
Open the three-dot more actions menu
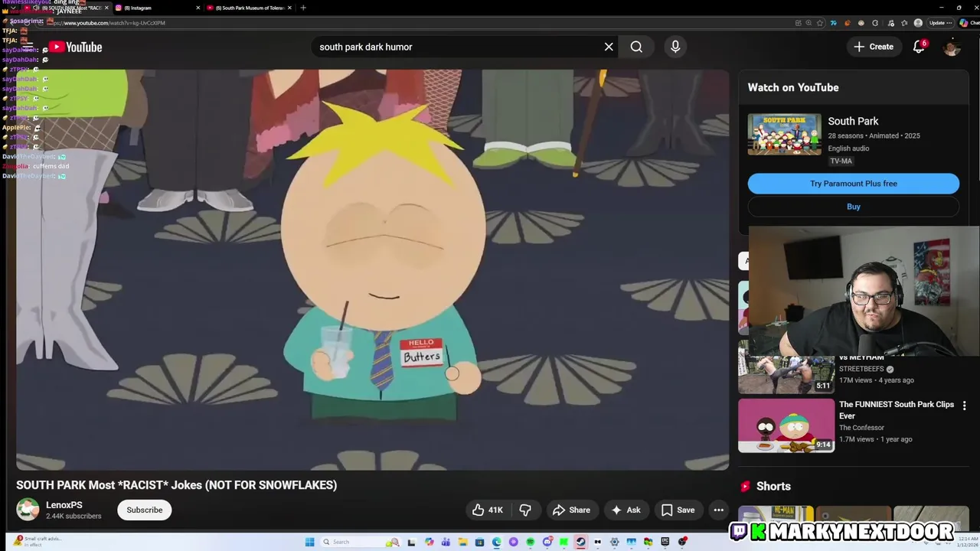[718, 510]
